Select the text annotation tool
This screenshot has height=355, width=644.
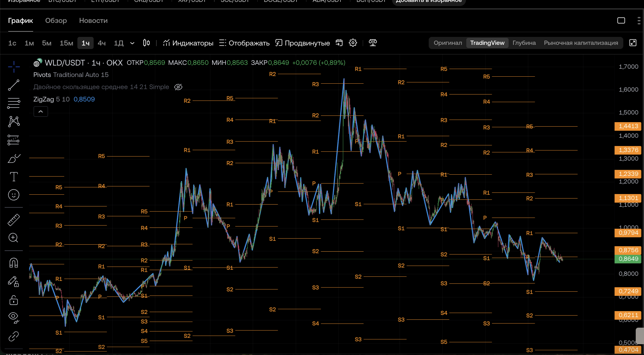14,177
